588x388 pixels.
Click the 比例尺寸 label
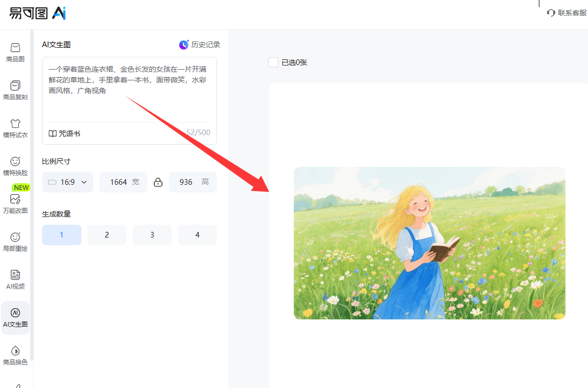click(56, 161)
